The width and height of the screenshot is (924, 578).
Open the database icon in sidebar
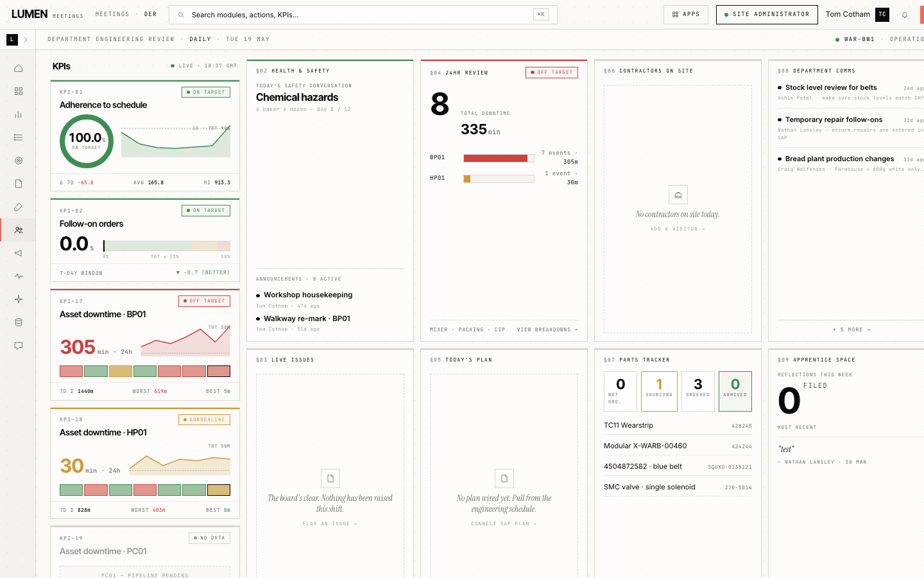[19, 322]
